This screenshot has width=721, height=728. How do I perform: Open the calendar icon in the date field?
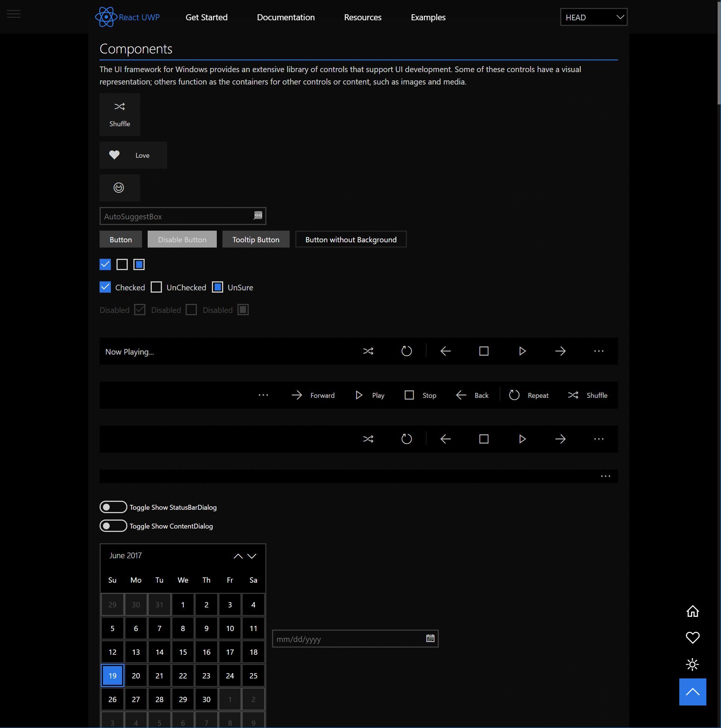tap(430, 638)
